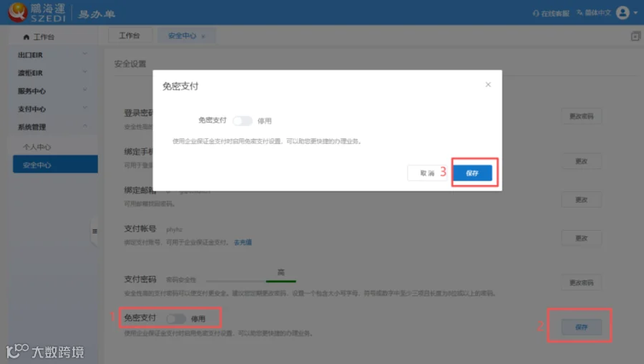The height and width of the screenshot is (364, 644).
Task: Collapse the 系统管理 sidebar menu
Action: (x=53, y=127)
